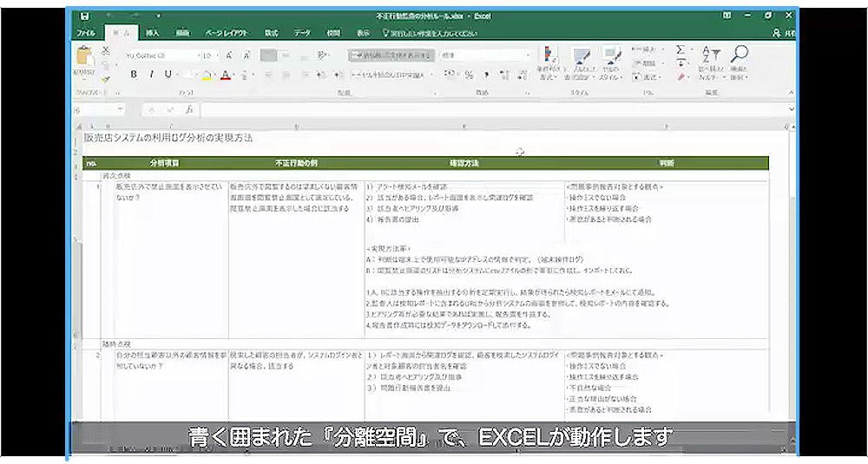Open the Clear eraser tool

[x=681, y=77]
